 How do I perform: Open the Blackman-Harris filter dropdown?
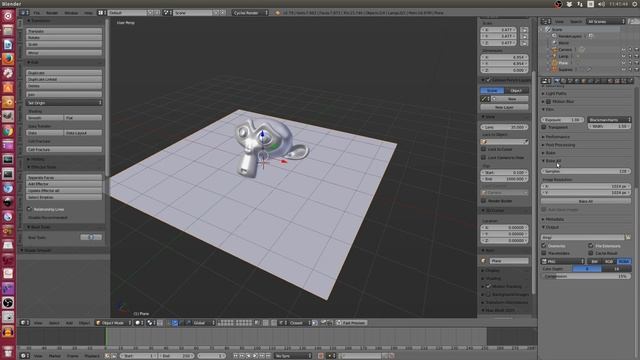coord(609,120)
